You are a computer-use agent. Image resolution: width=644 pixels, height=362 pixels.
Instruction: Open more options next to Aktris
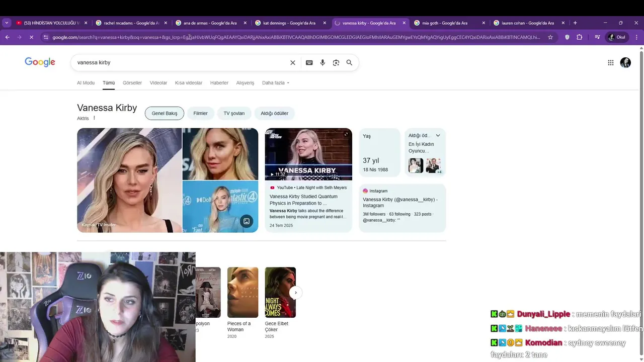pyautogui.click(x=94, y=118)
